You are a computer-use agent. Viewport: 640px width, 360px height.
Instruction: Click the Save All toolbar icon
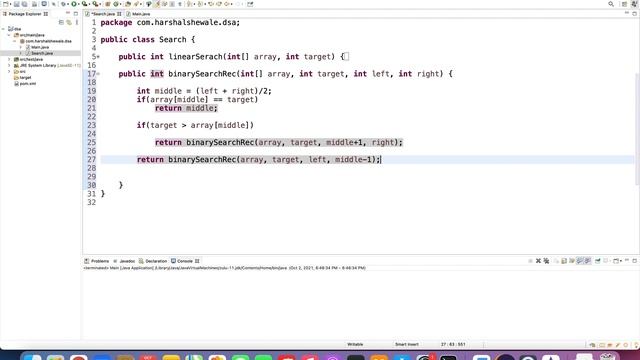24,4
